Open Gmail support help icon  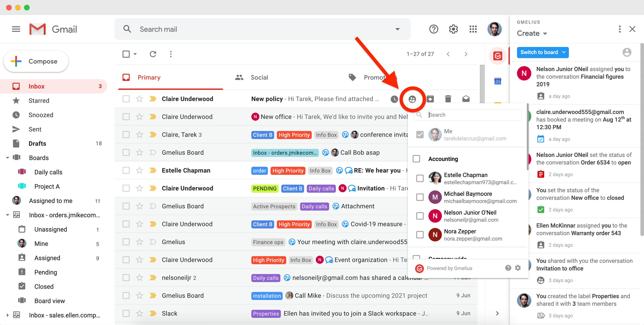(x=434, y=29)
